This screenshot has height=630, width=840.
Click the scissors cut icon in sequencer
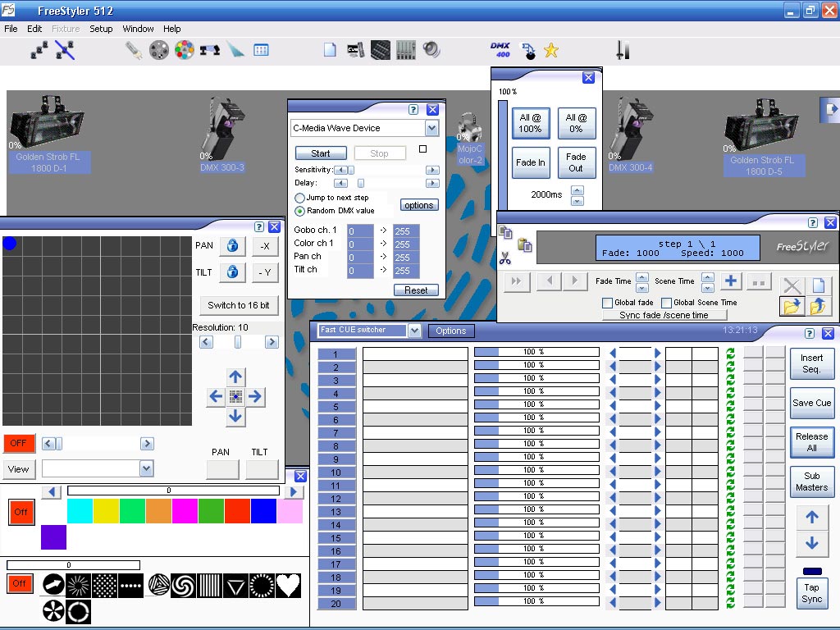click(x=504, y=259)
